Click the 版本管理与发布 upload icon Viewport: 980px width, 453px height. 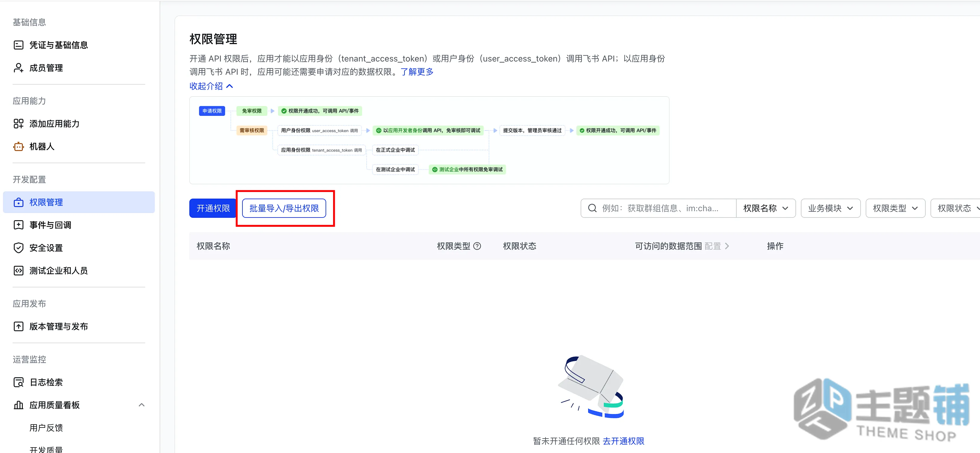click(x=18, y=326)
